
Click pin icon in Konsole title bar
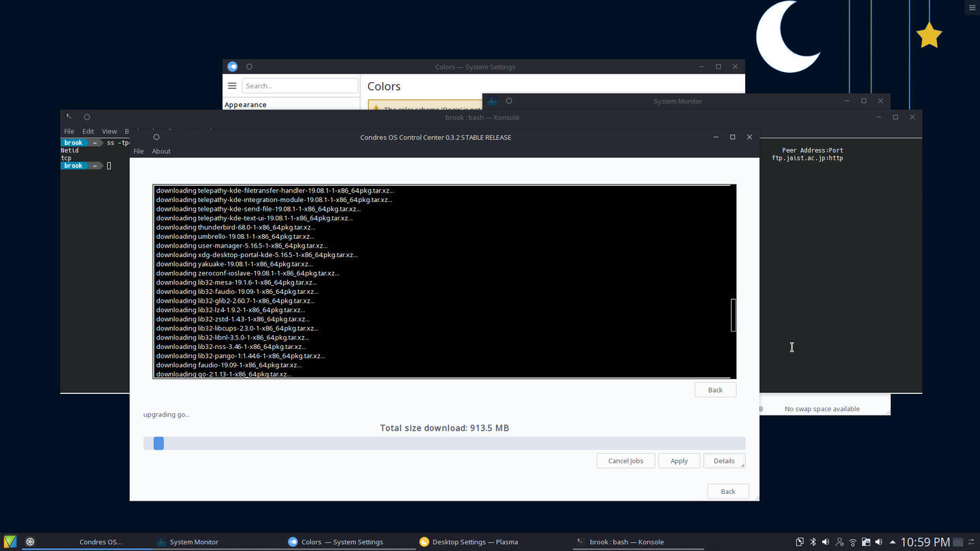[86, 117]
